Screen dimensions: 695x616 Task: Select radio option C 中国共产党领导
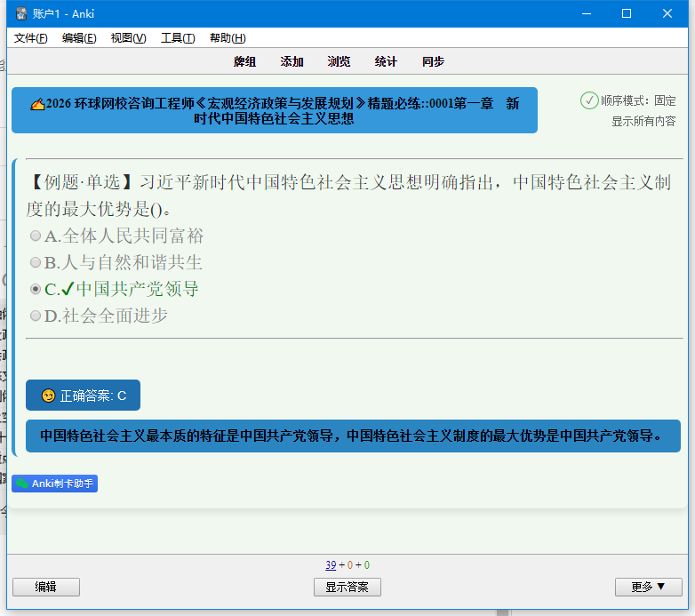coord(36,289)
